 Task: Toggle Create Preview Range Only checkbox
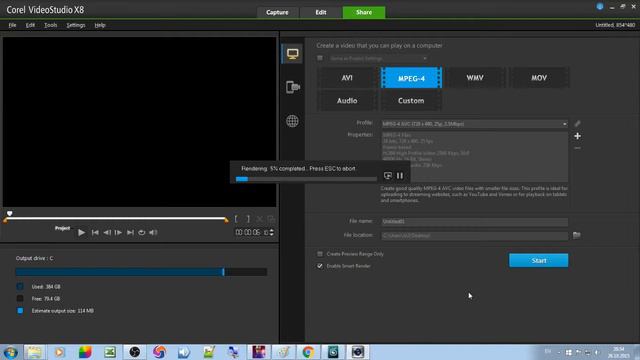pyautogui.click(x=320, y=254)
